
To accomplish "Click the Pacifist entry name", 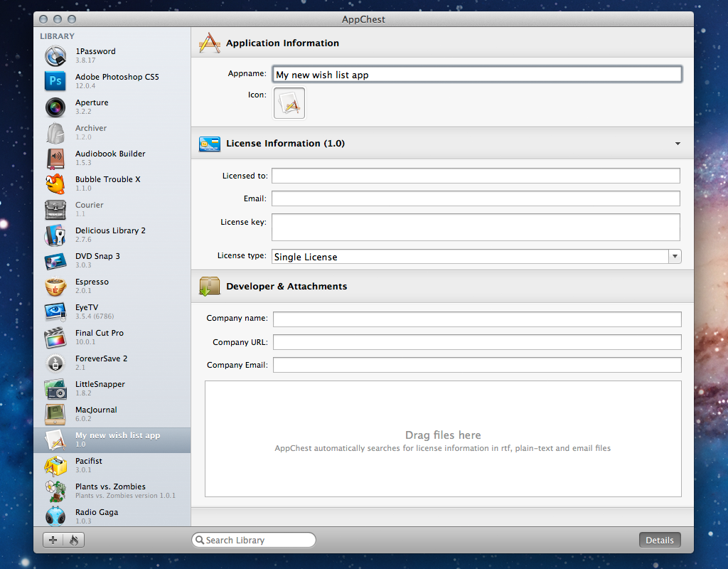I will 89,461.
